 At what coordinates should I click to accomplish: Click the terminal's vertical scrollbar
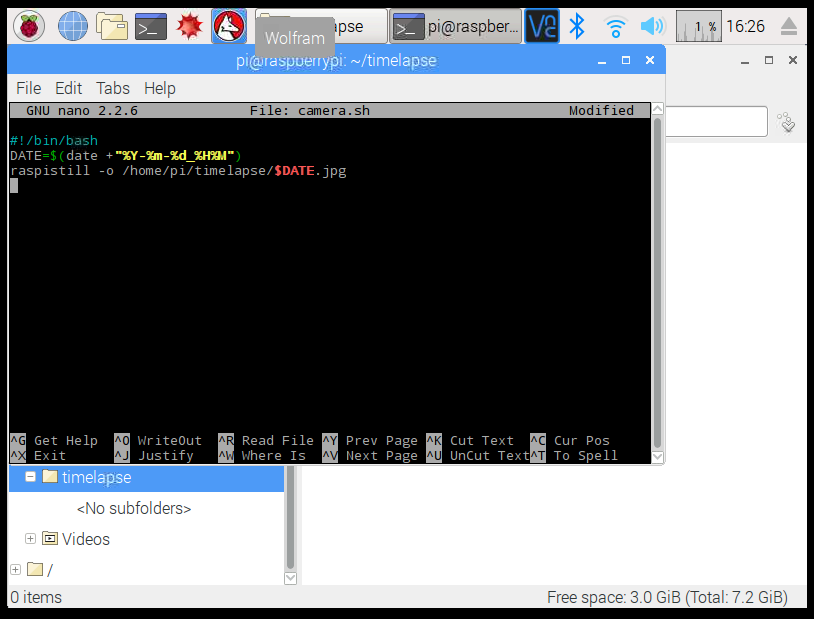point(657,280)
